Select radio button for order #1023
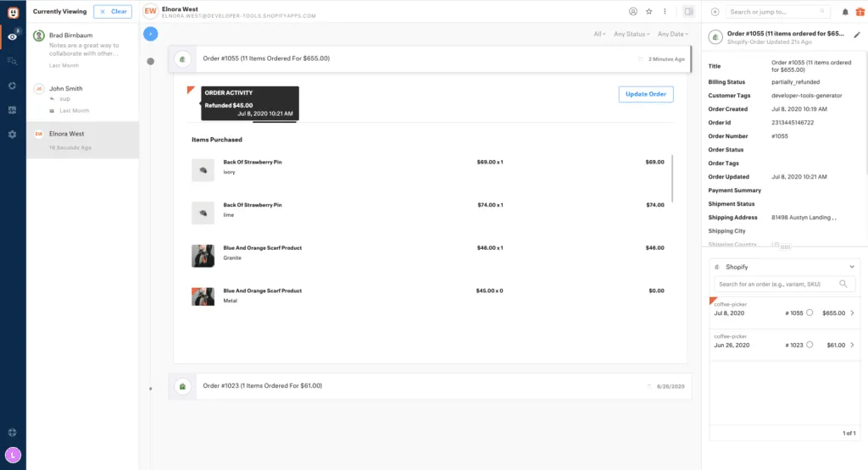This screenshot has width=868, height=470. coord(810,345)
